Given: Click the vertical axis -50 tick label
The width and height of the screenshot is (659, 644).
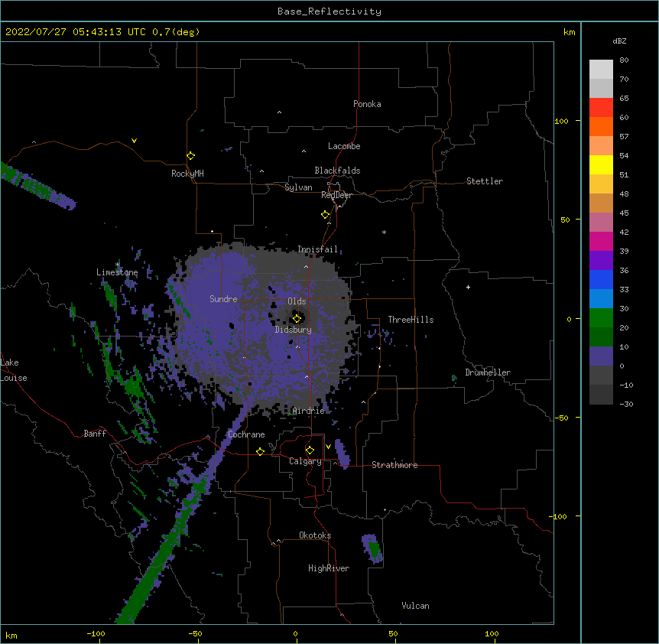Looking at the screenshot, I should [x=561, y=418].
